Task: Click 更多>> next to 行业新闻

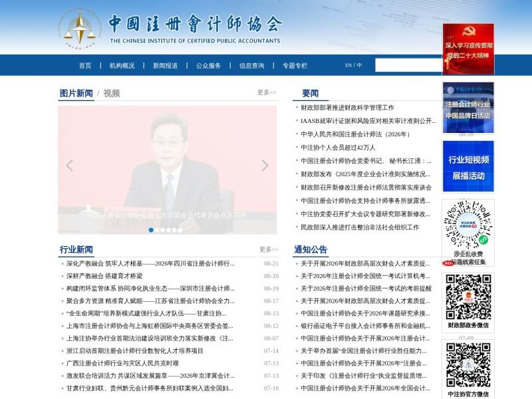Action: (x=269, y=249)
